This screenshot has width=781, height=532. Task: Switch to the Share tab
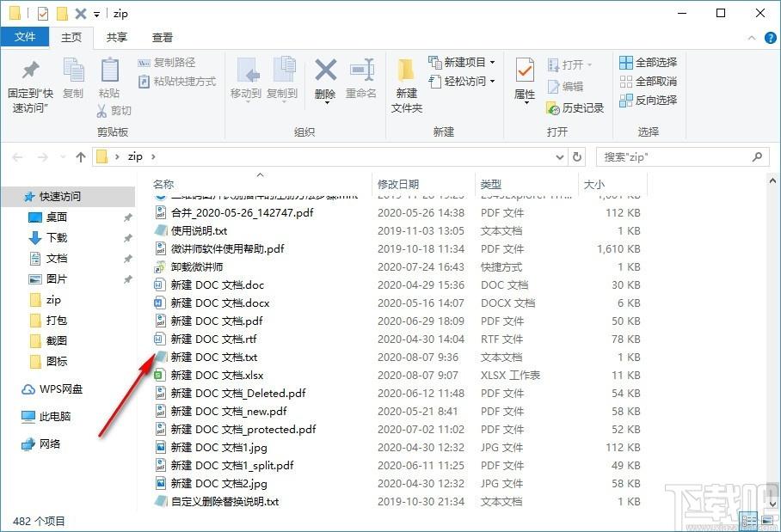coord(117,37)
